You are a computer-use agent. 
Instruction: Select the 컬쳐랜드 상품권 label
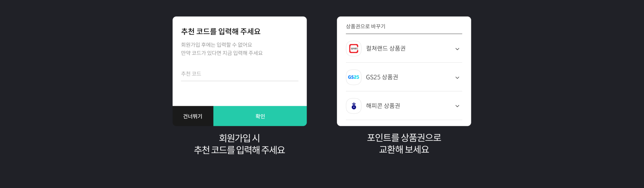(386, 49)
